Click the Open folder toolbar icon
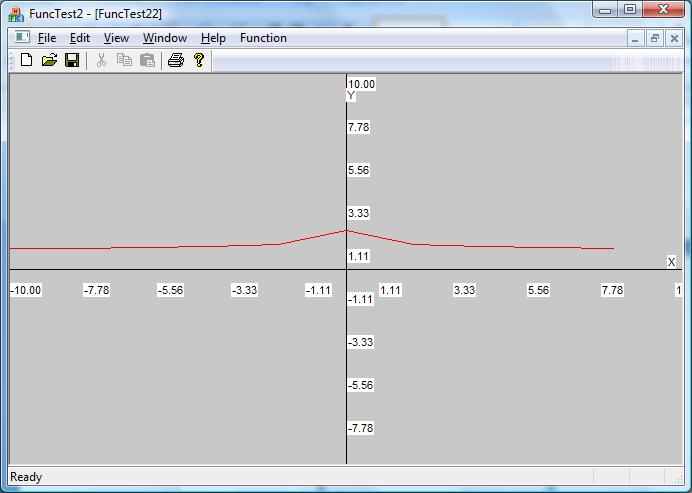This screenshot has width=692, height=493. [49, 60]
